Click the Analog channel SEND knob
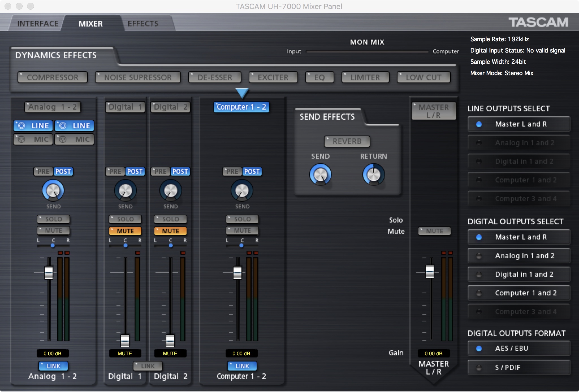Screen dimensions: 579x392 pos(53,190)
